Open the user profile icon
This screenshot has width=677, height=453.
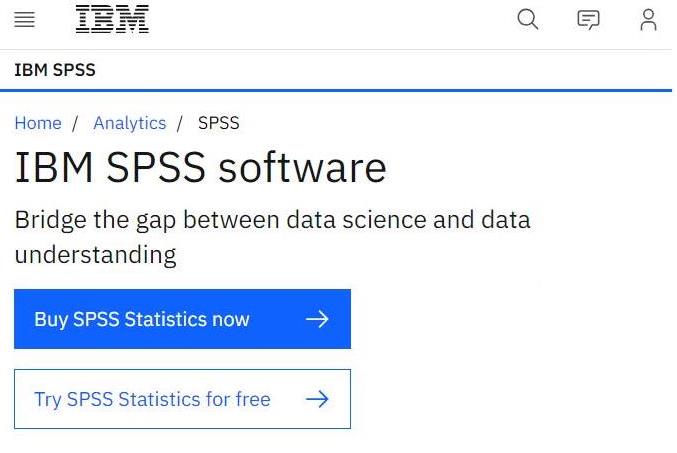(649, 20)
